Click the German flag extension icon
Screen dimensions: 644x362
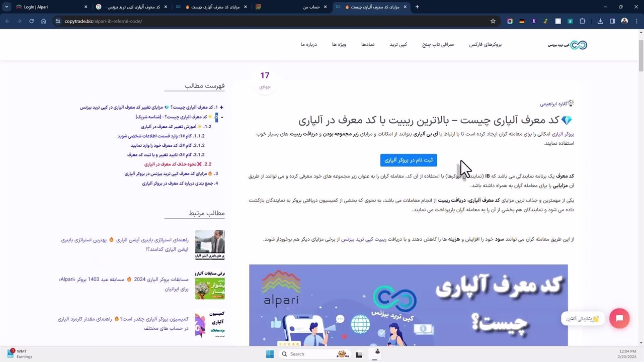pos(522,21)
